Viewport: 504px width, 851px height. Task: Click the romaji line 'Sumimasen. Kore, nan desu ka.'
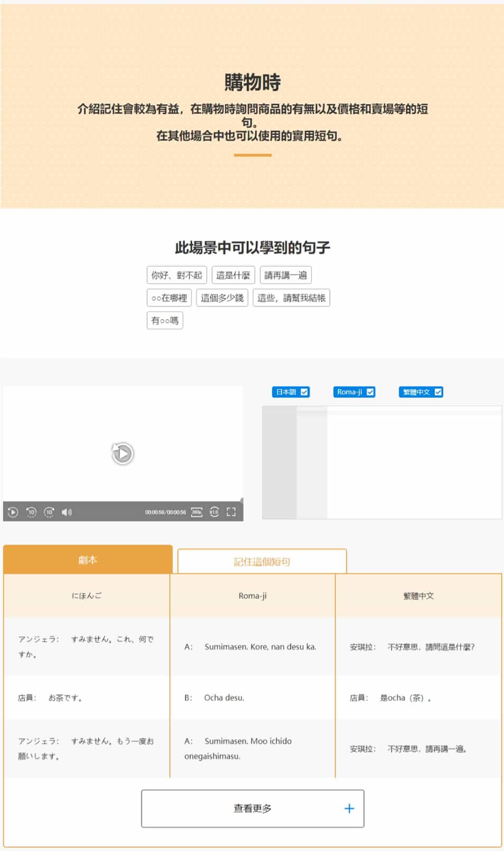tap(260, 647)
